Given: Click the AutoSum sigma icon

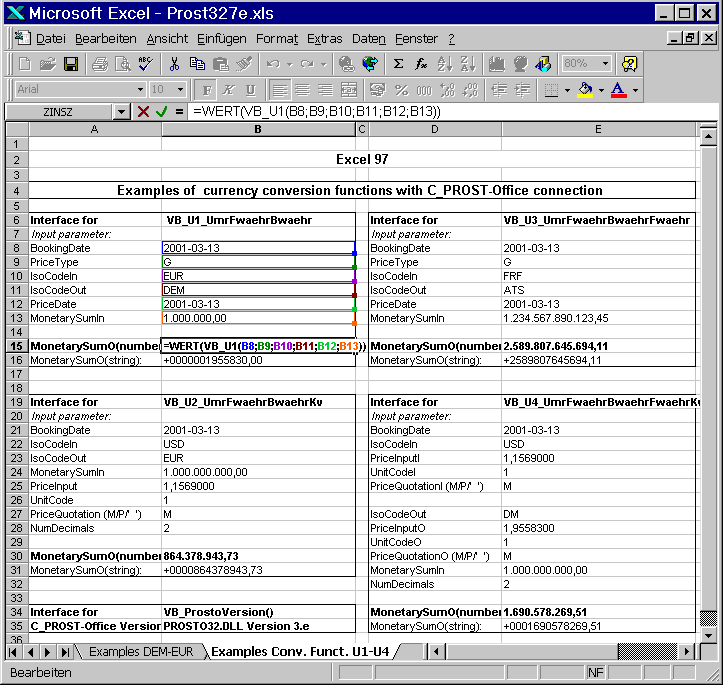Looking at the screenshot, I should [398, 64].
